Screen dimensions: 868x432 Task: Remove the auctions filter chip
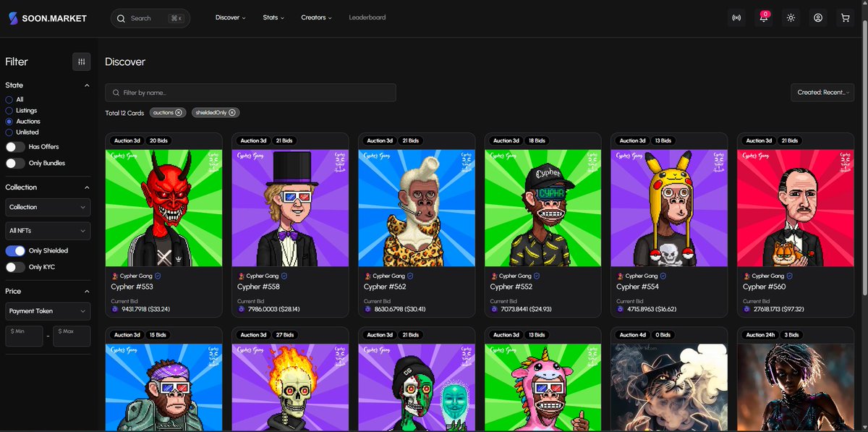pyautogui.click(x=179, y=113)
